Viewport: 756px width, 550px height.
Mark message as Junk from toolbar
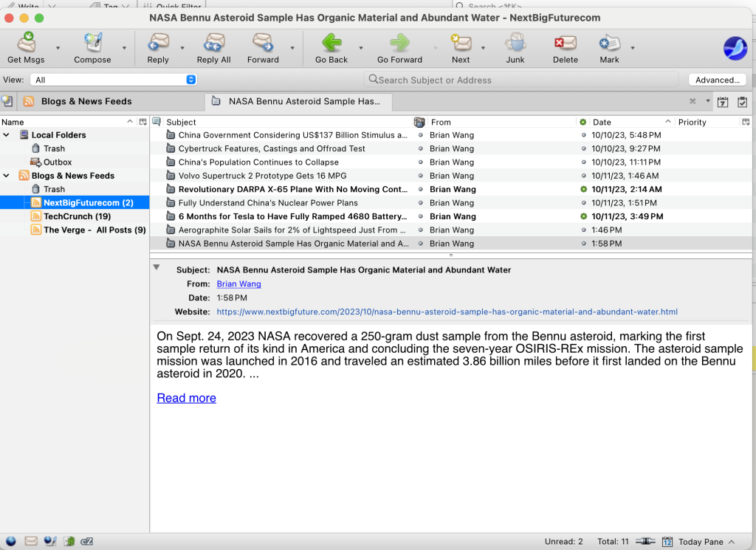(x=515, y=42)
